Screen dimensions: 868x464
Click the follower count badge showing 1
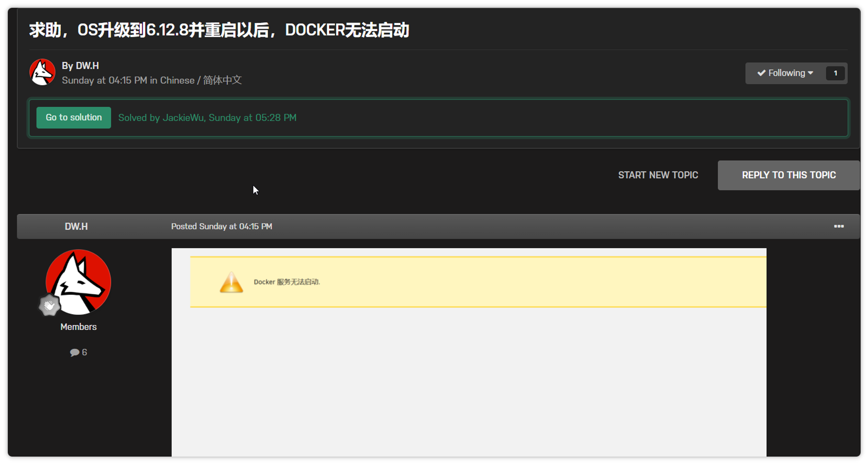pos(835,73)
